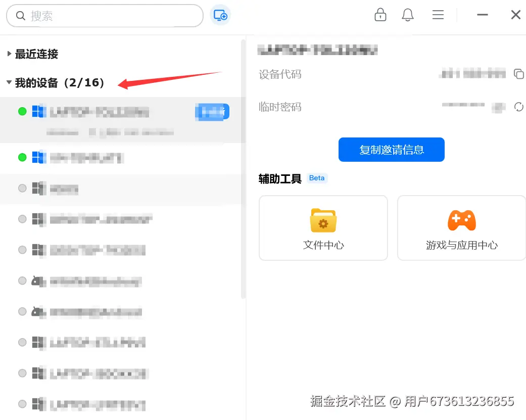Viewport: 526px width, 420px height.
Task: Click the 复制邀请信息 button
Action: (391, 149)
